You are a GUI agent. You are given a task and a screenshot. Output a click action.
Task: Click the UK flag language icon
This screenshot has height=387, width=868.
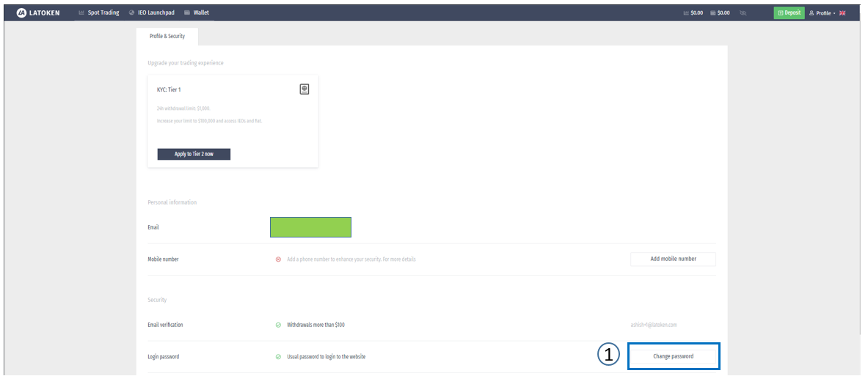(x=842, y=13)
